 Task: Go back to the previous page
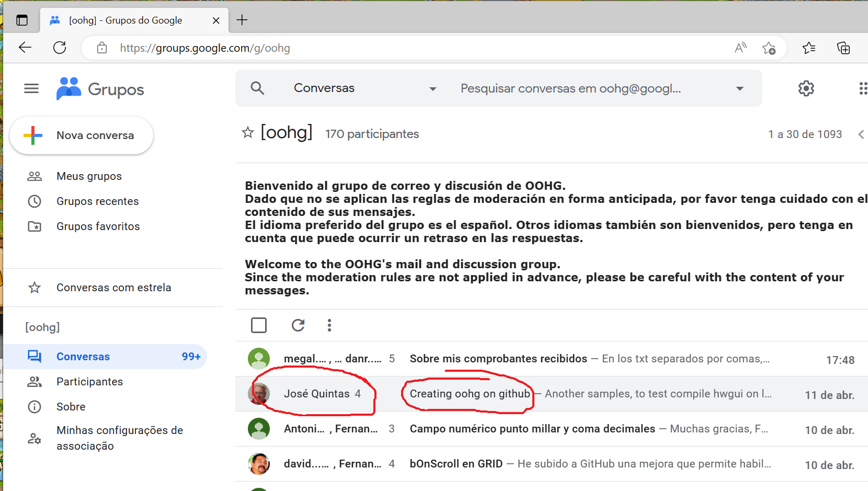click(25, 48)
